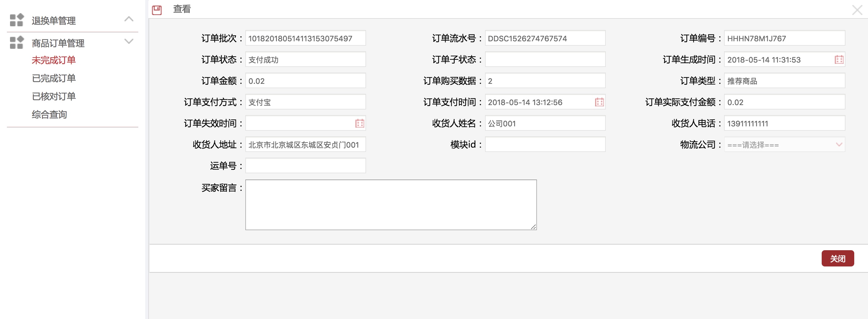
Task: Select the 退换单管理 menu heading
Action: [54, 21]
